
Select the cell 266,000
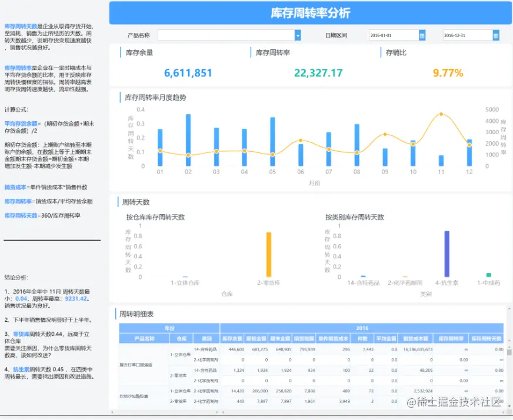click(260, 391)
